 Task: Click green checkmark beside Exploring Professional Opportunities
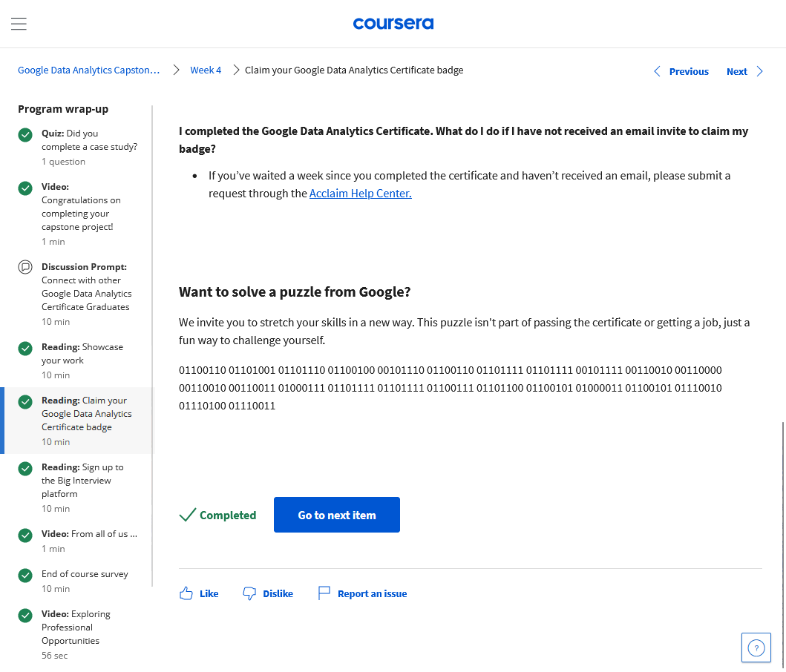[x=25, y=616]
